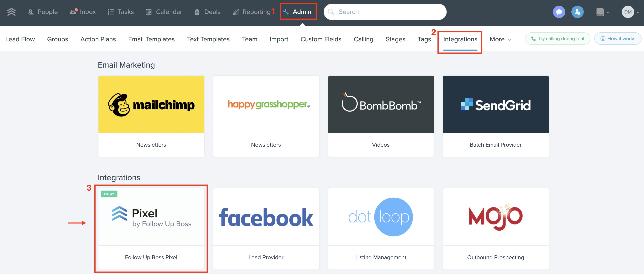Open the Calendar section
The image size is (644, 274).
(164, 12)
